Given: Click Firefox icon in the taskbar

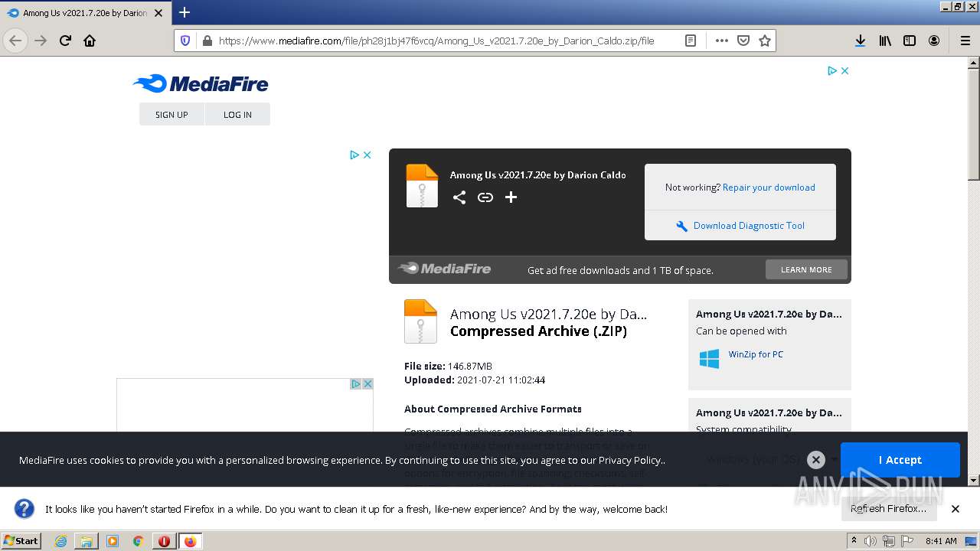Looking at the screenshot, I should point(190,541).
